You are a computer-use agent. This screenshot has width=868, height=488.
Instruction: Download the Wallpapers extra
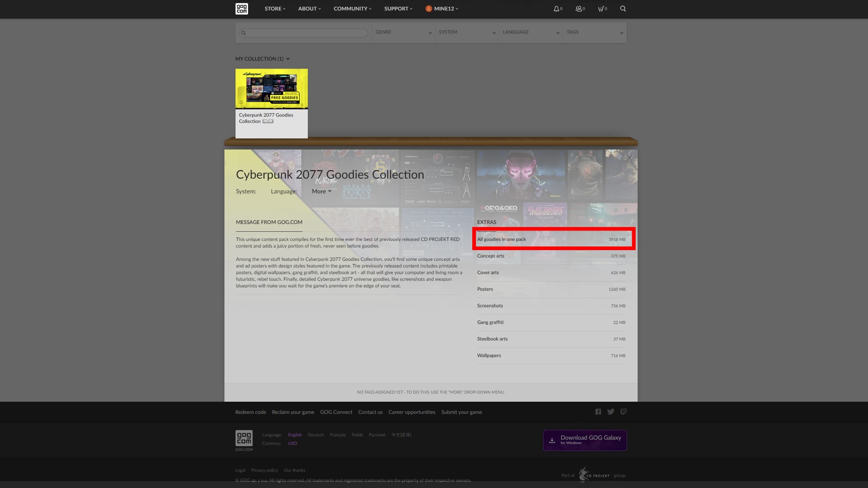click(551, 355)
